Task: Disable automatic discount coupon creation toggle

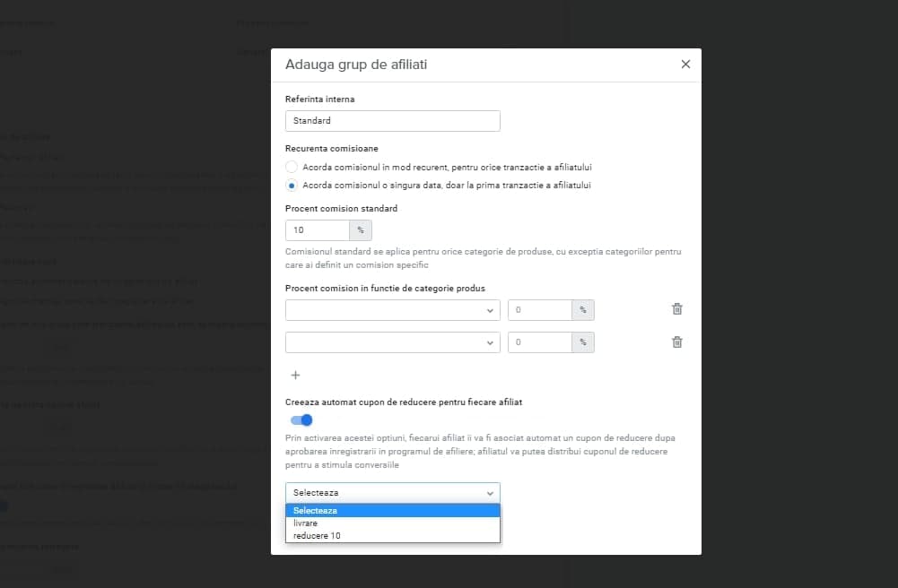Action: 301,420
